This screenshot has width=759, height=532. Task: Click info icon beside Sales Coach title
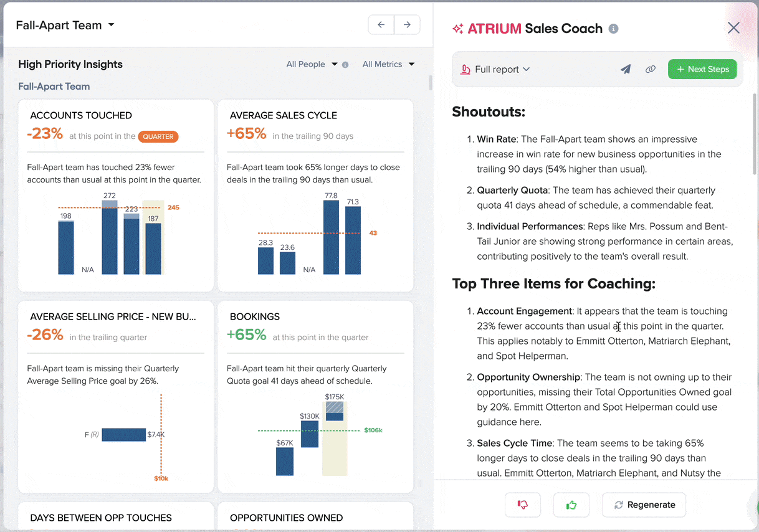click(614, 29)
